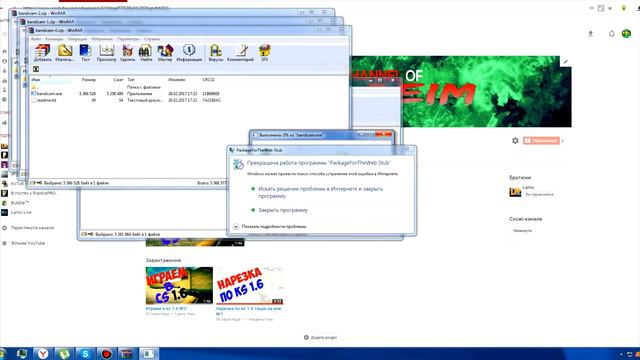This screenshot has width=640, height=360.
Task: Open the YouTube notifications bell
Action: (x=611, y=34)
